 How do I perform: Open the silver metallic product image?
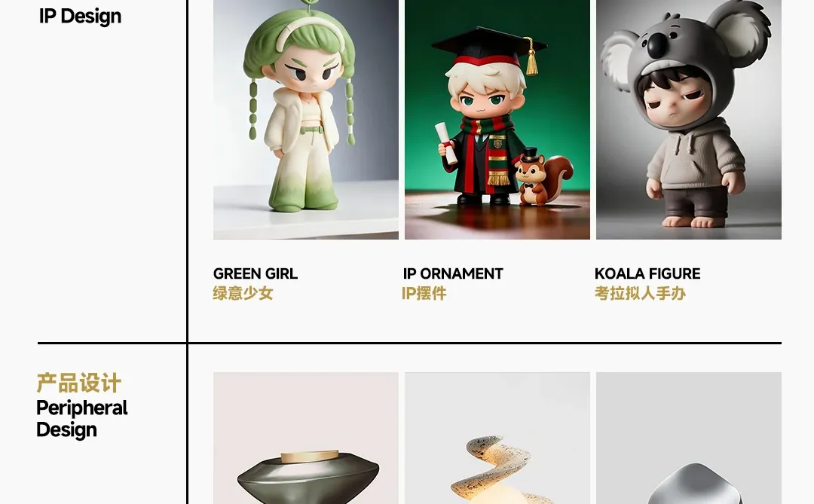click(x=689, y=438)
